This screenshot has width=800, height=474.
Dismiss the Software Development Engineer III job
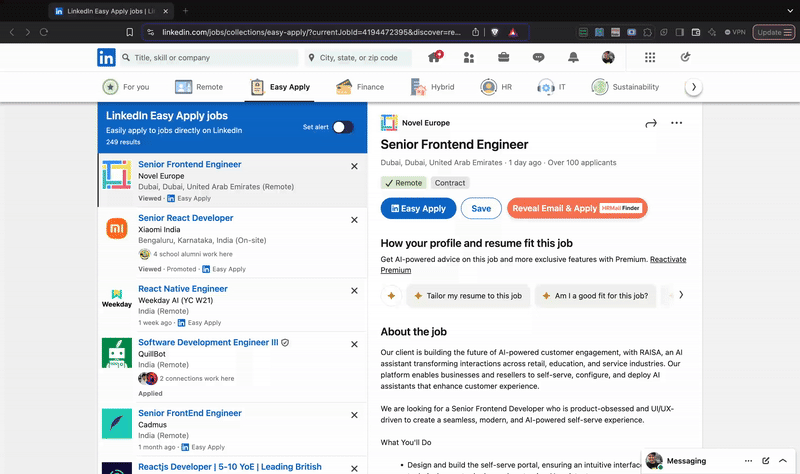coord(354,344)
